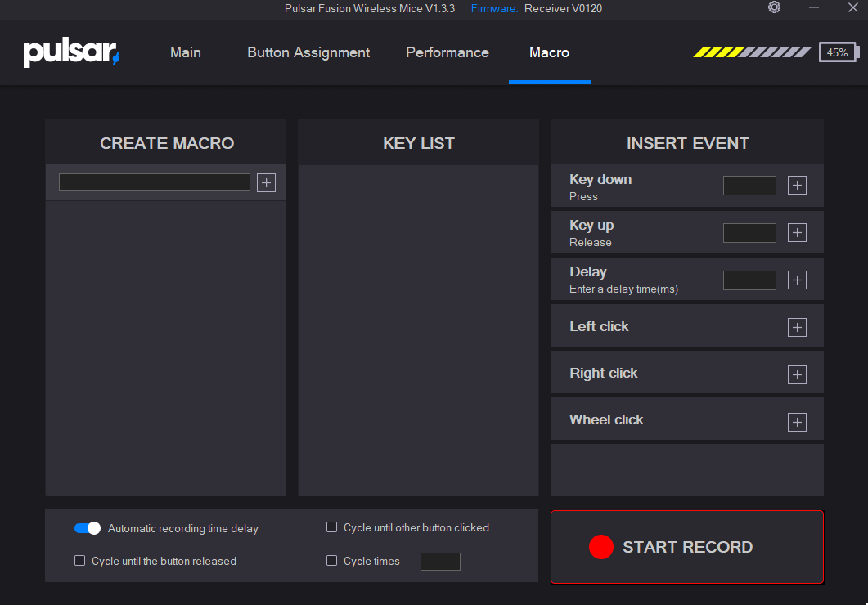The width and height of the screenshot is (868, 605).
Task: Insert Left click event plus icon
Action: coord(797,327)
